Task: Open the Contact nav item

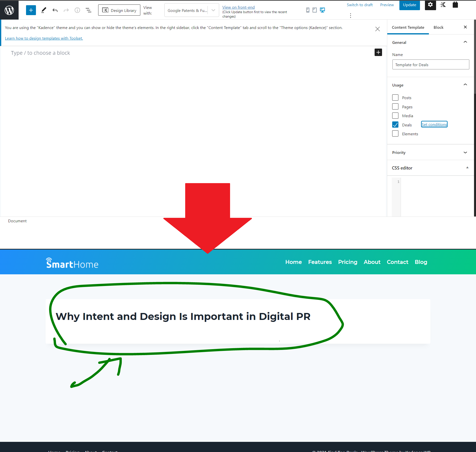Action: click(x=397, y=262)
